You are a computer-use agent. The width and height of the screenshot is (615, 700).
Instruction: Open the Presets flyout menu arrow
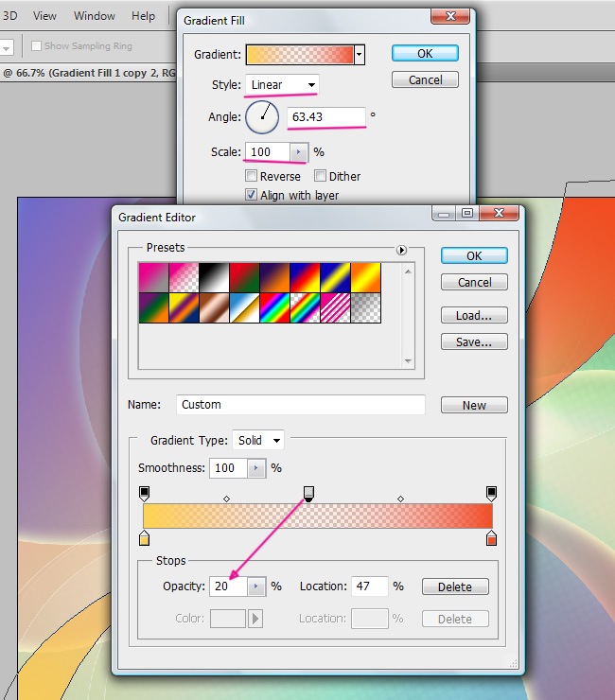401,250
